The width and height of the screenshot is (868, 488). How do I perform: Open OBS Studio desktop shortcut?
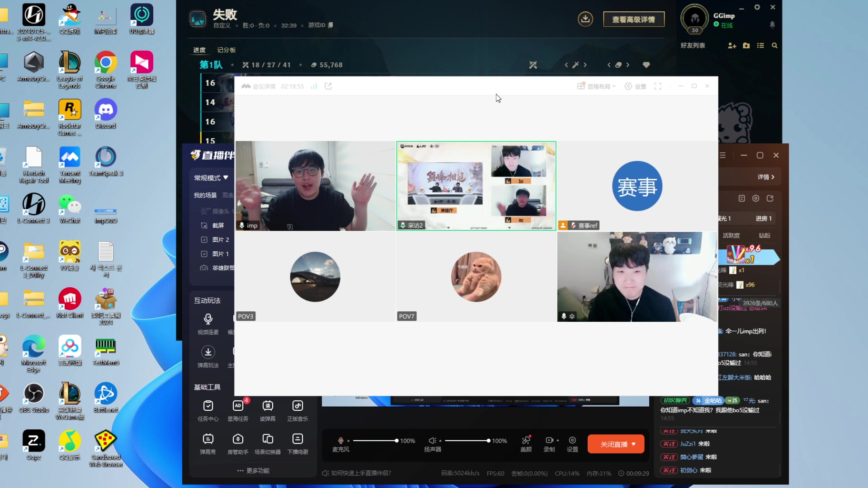[x=34, y=398]
